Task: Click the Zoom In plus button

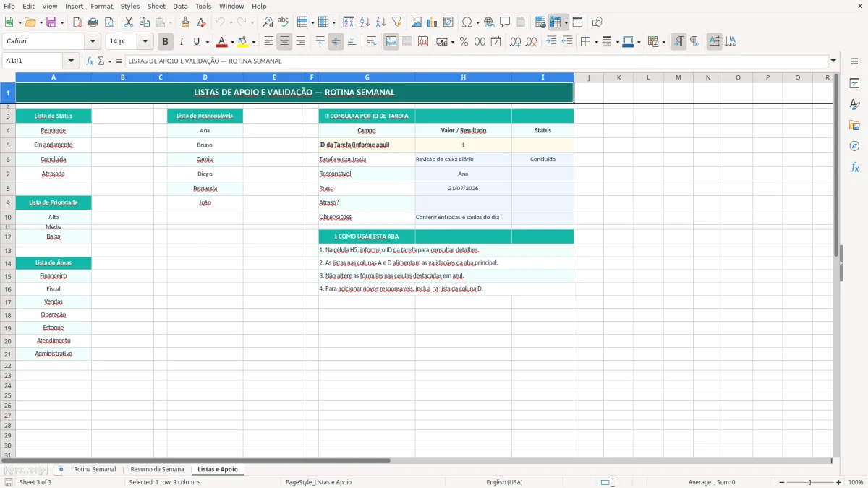Action: 839,482
